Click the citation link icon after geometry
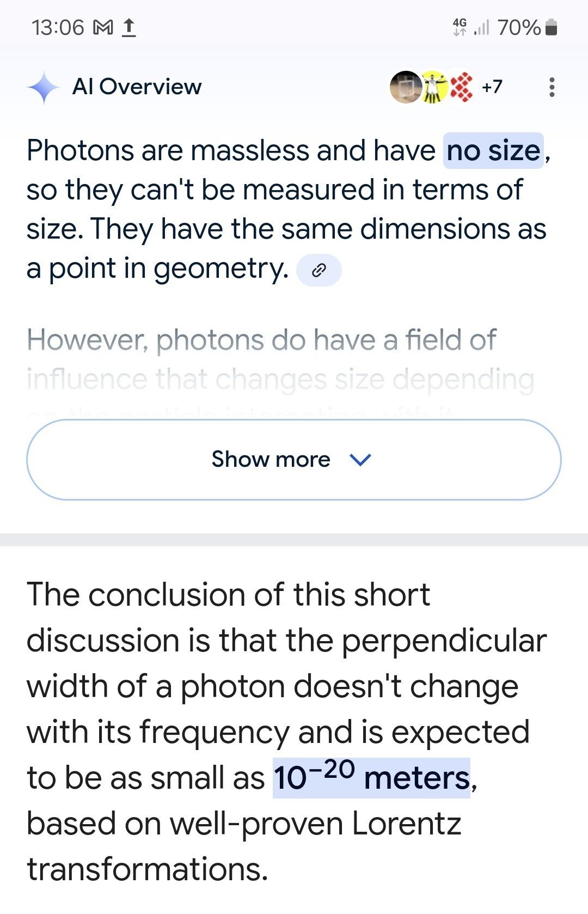 [x=319, y=270]
